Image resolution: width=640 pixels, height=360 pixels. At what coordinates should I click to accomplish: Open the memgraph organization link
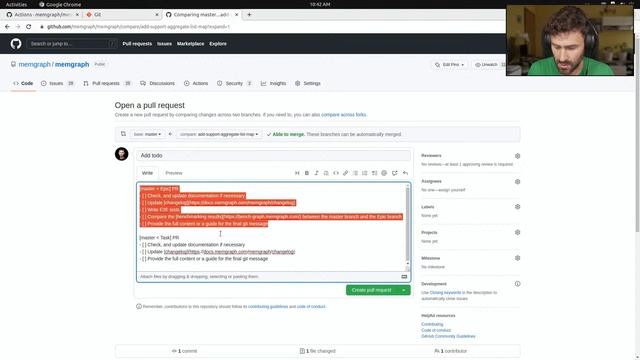point(34,64)
